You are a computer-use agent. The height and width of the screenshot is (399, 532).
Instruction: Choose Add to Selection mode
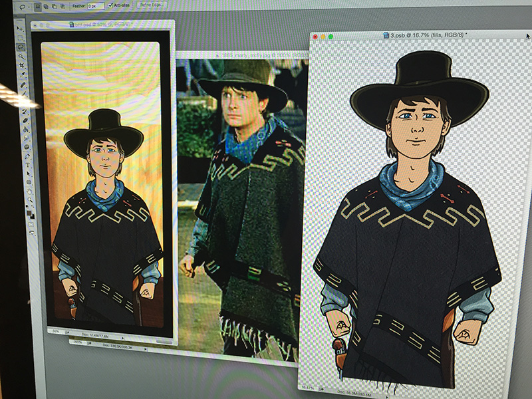click(x=46, y=7)
